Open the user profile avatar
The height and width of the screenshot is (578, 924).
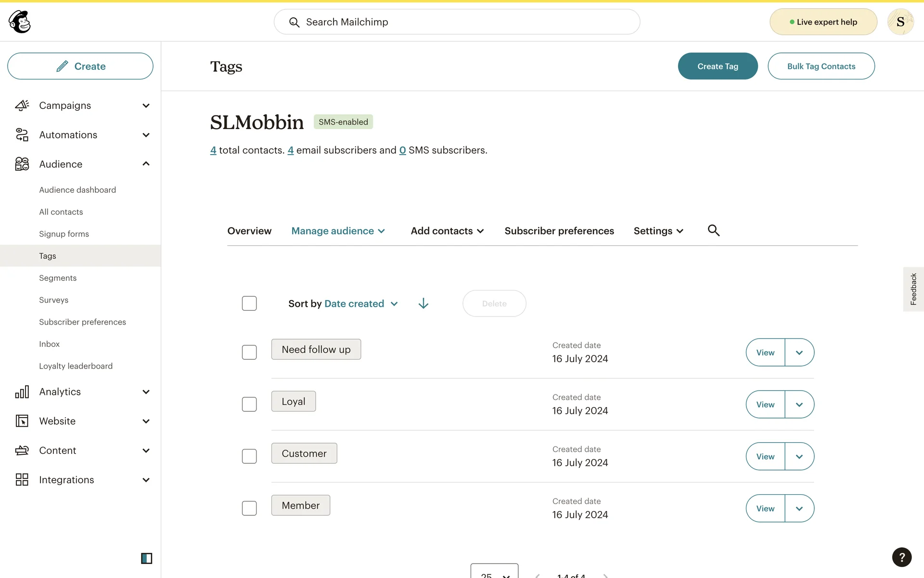(900, 22)
